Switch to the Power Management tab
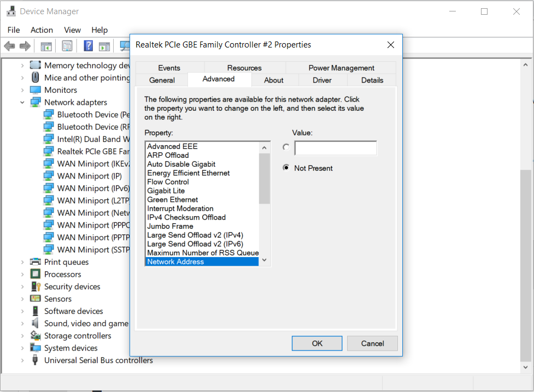 [341, 68]
